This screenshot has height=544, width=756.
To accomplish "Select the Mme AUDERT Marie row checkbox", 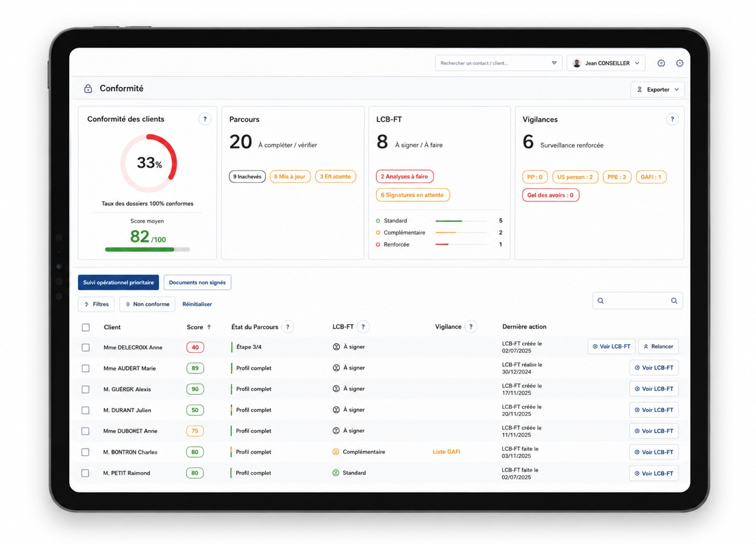I will 86,368.
